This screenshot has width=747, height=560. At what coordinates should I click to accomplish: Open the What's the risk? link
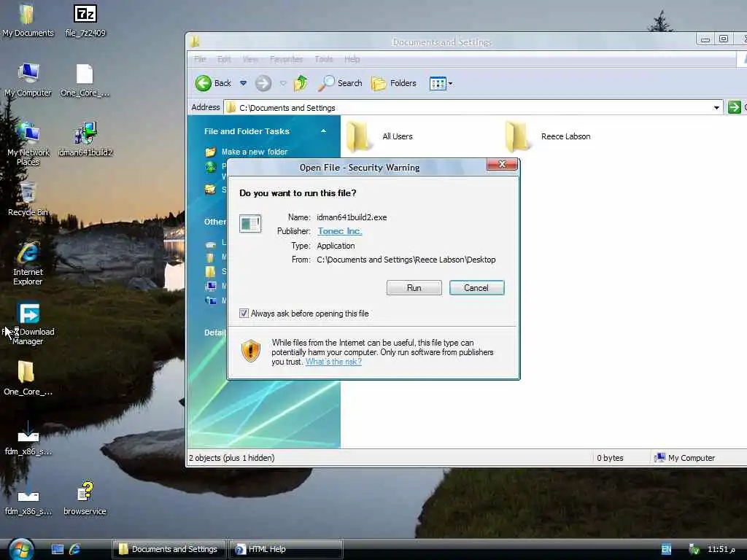(333, 362)
